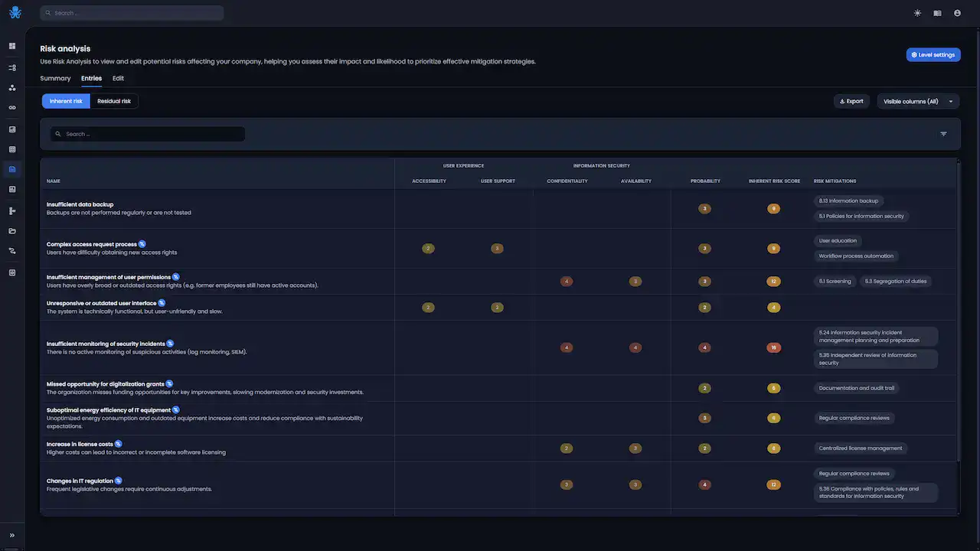Screen dimensions: 980x551
Task: Click the Level settings button
Action: tap(933, 55)
